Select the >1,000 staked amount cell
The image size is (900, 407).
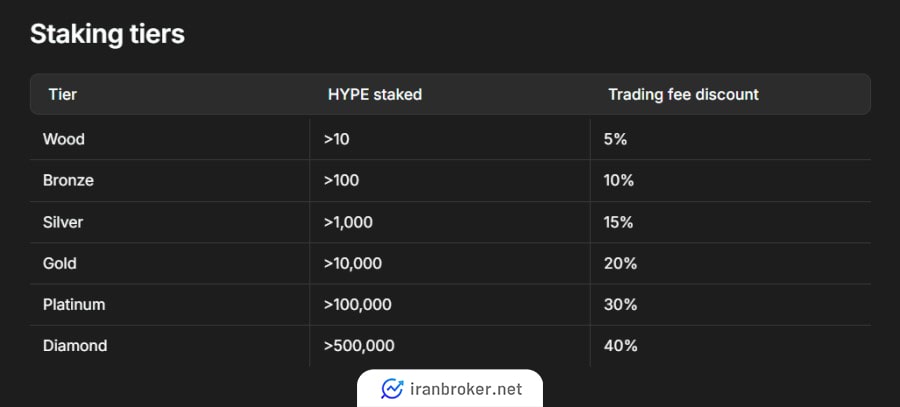point(348,222)
